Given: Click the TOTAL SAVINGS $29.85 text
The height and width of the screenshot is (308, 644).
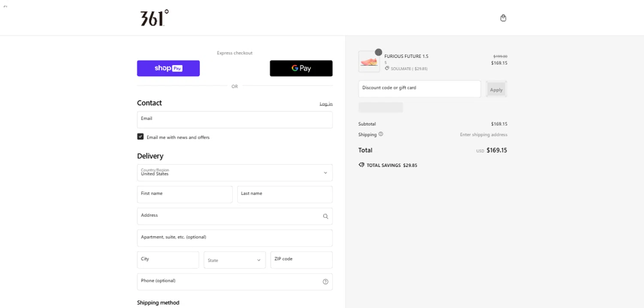Looking at the screenshot, I should click(x=392, y=165).
